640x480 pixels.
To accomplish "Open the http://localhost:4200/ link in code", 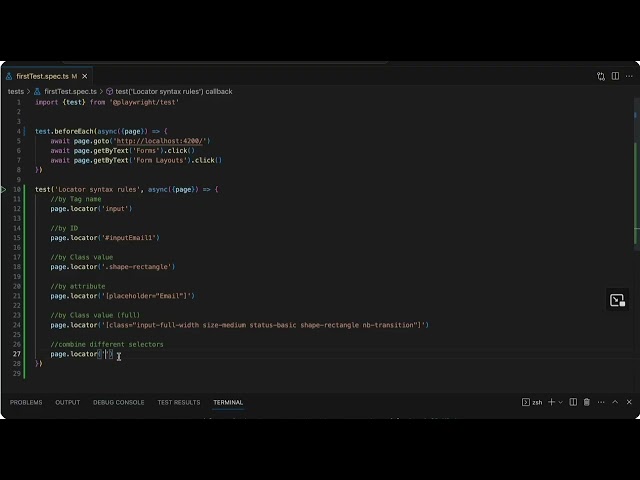I will (159, 141).
